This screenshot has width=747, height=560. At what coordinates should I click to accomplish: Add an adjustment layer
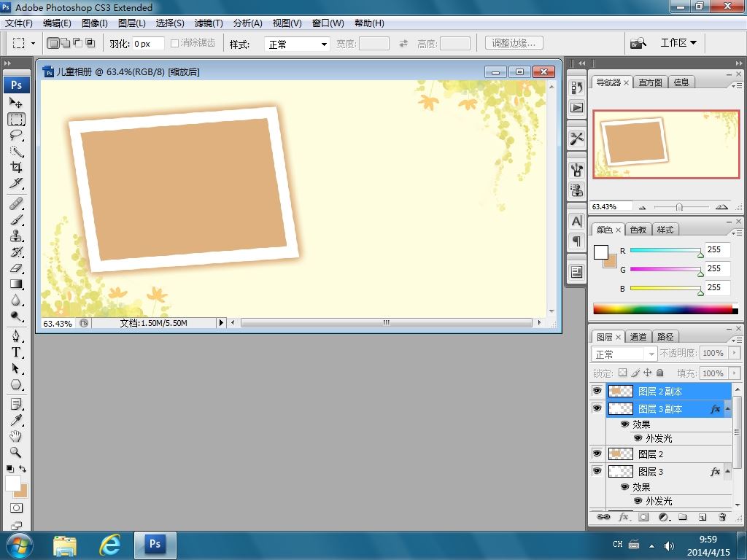(x=664, y=517)
